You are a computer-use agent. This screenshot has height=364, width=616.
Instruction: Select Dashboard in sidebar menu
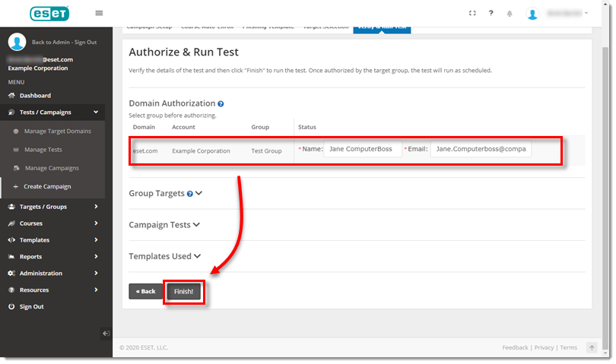[x=35, y=96]
